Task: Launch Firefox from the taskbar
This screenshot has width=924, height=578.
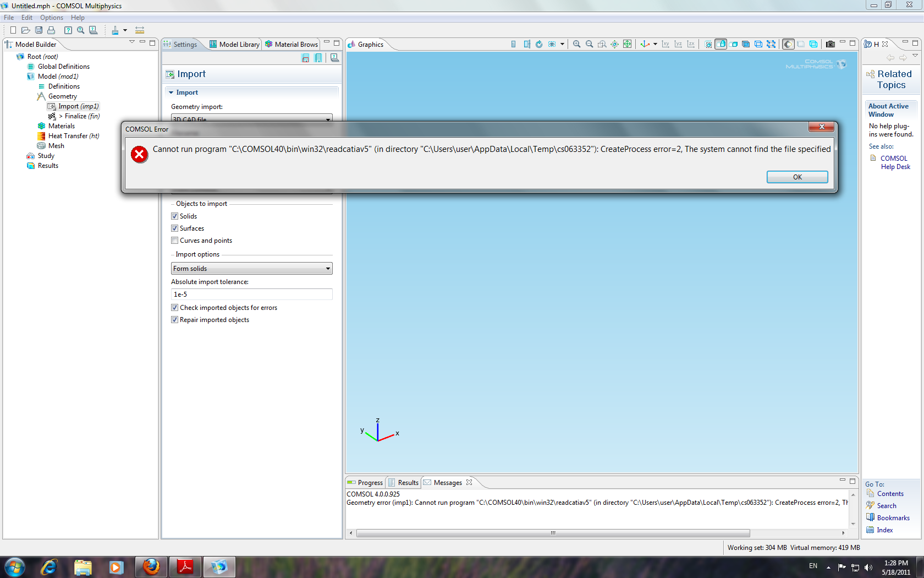Action: click(x=151, y=566)
